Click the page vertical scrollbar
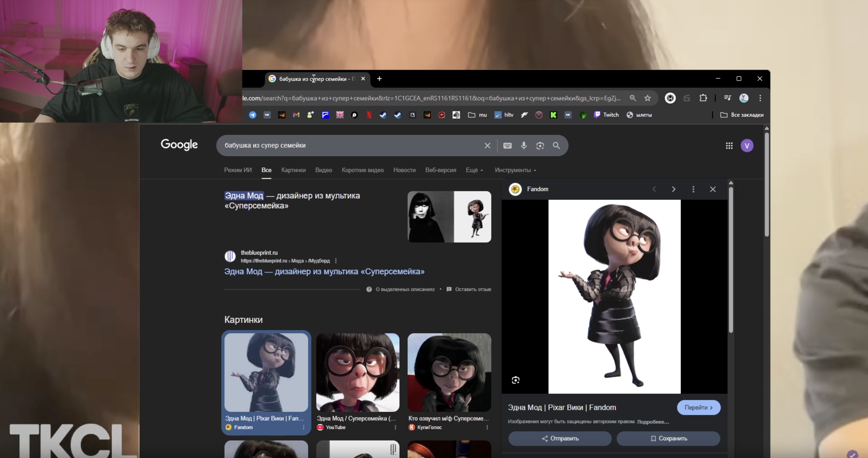This screenshot has height=458, width=868. (x=767, y=185)
